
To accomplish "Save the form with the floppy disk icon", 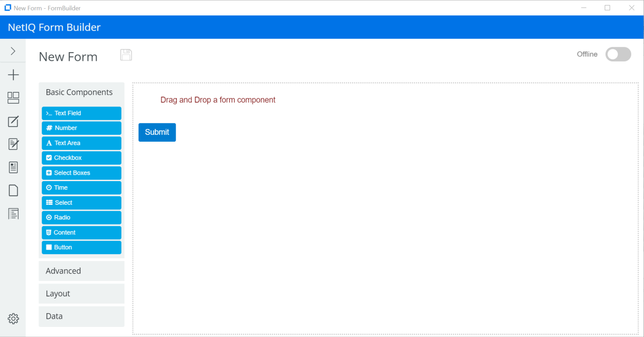I will [126, 55].
